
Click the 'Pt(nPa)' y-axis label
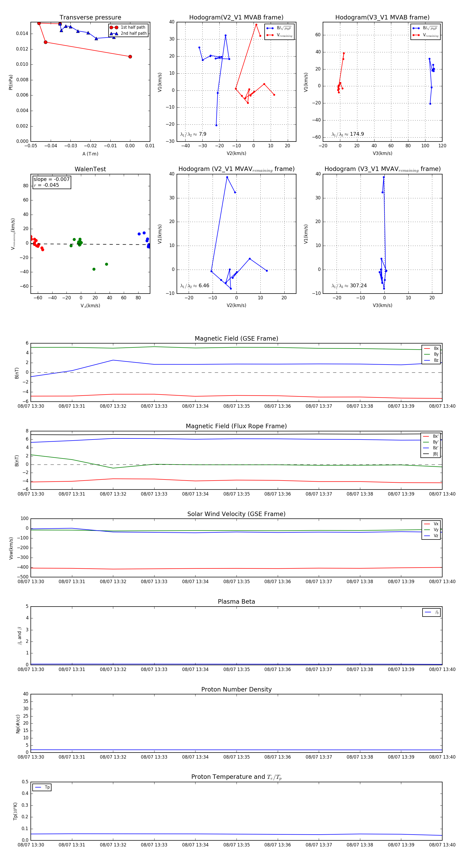11,82
